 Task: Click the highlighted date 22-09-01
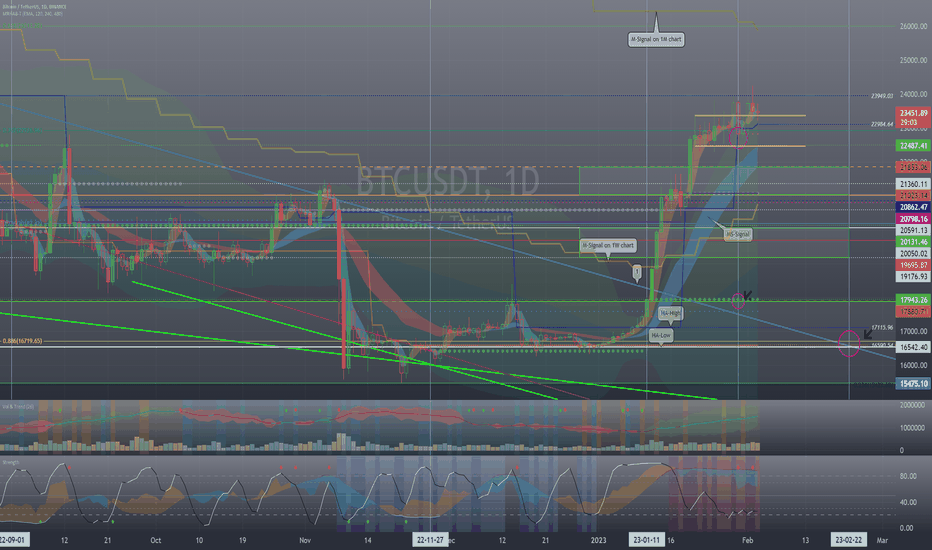click(12, 540)
